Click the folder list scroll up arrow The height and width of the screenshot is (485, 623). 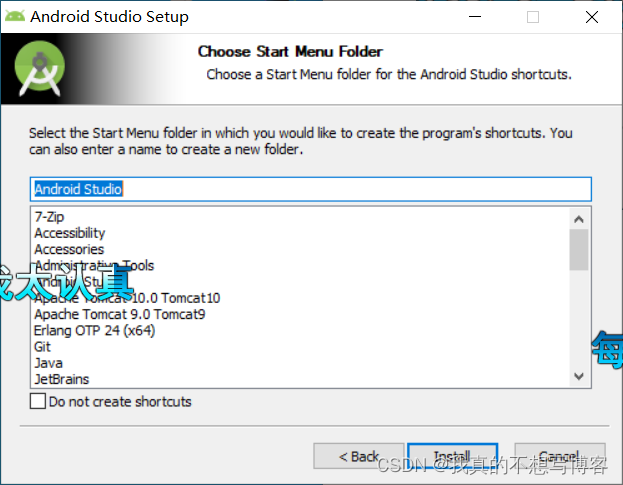579,219
